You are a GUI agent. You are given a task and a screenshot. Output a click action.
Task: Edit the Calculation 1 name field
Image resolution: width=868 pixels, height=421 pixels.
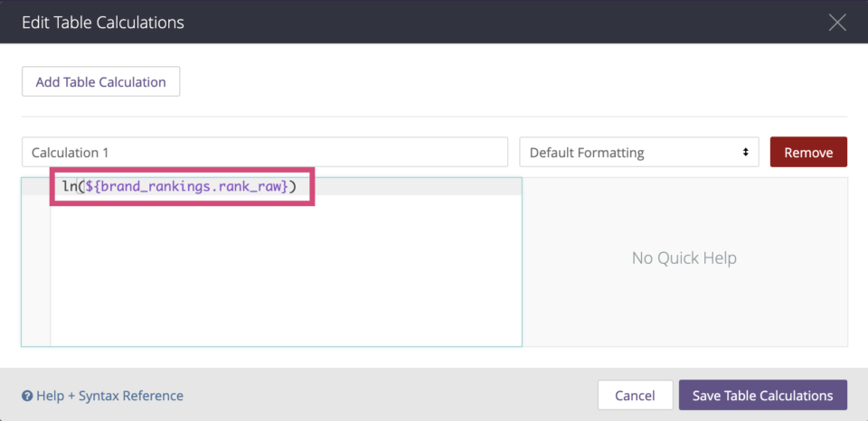tap(265, 152)
